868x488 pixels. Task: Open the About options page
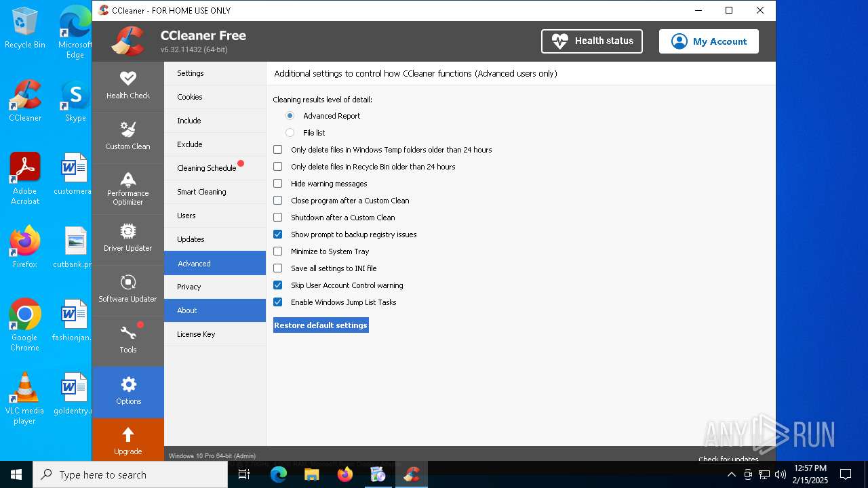[x=215, y=310]
